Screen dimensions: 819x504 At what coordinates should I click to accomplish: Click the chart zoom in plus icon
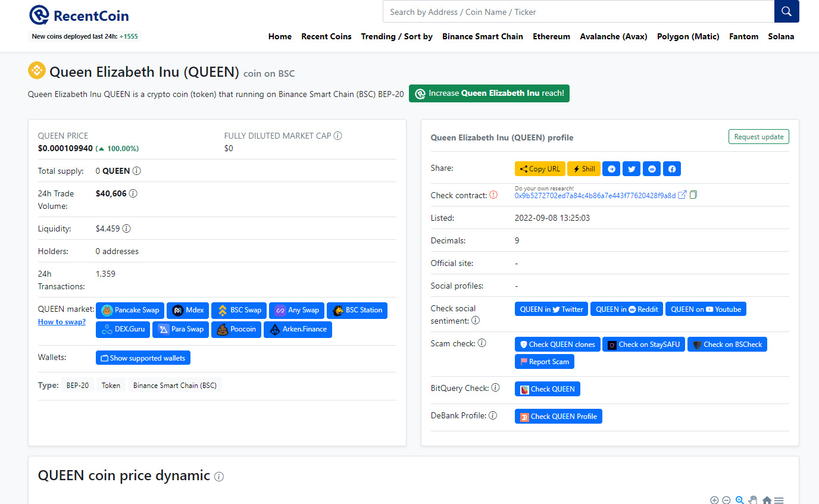pos(714,500)
